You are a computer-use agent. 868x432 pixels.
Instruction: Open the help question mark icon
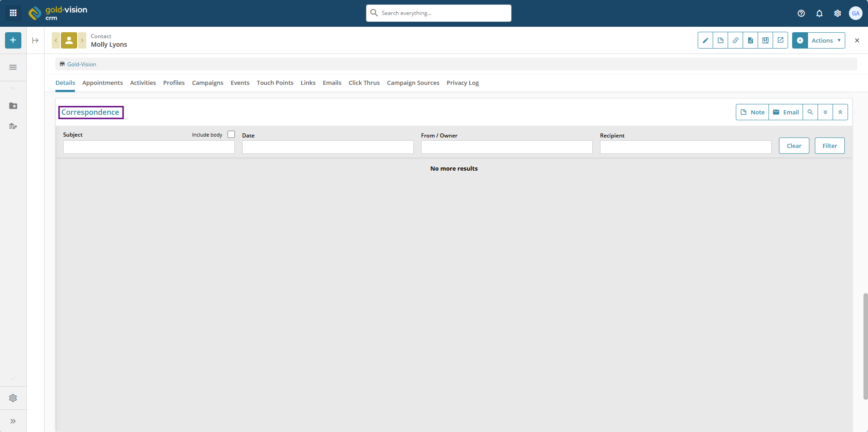tap(801, 13)
